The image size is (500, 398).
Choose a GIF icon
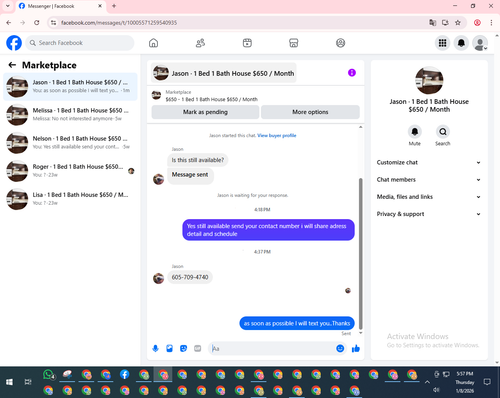(198, 349)
